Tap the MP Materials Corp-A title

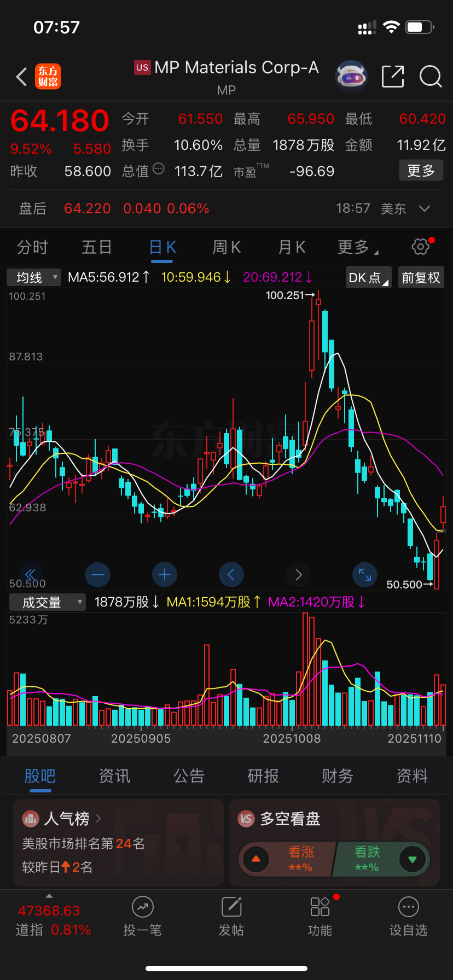coord(236,67)
